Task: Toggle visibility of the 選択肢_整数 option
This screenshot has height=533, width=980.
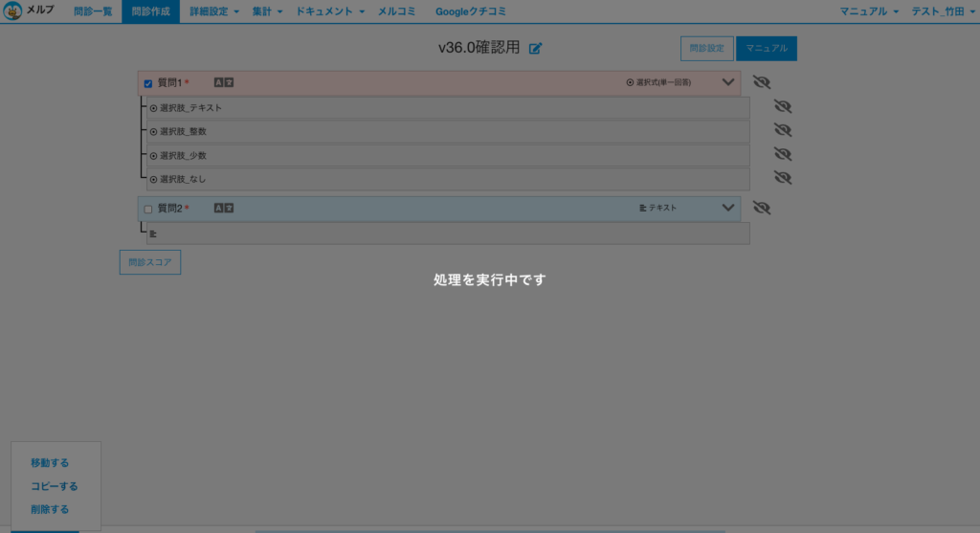Action: click(x=782, y=130)
